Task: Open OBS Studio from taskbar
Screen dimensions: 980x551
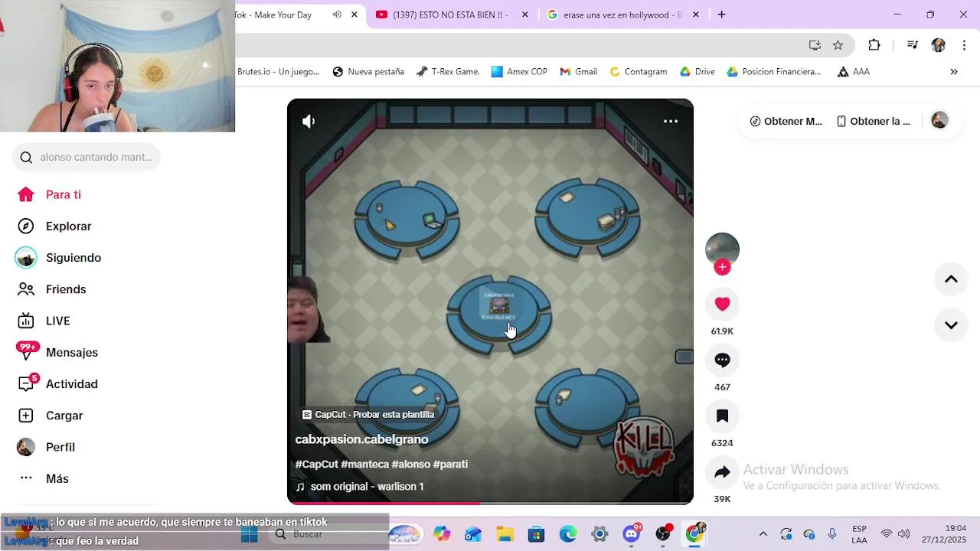Action: (x=663, y=534)
